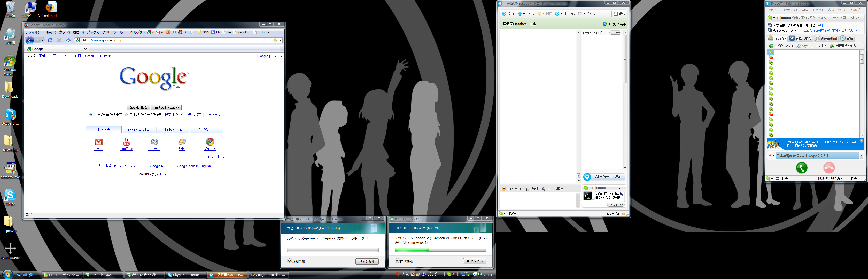Viewport: 868px width, 279px height.
Task: Click the YouTube icon on the Google page
Action: point(126,142)
